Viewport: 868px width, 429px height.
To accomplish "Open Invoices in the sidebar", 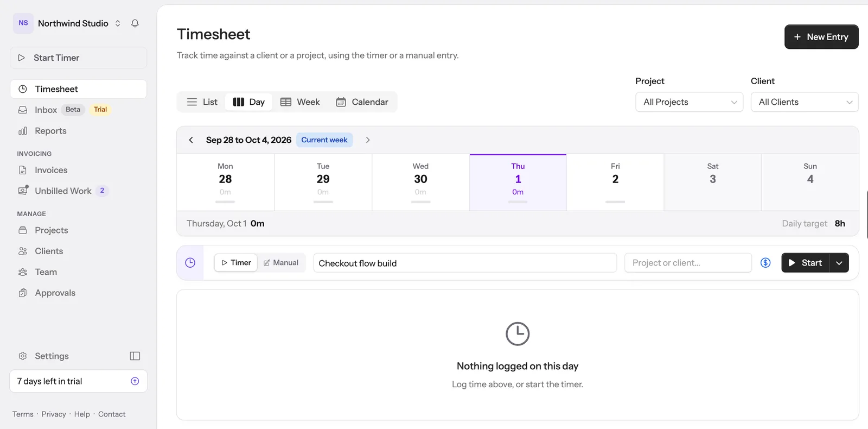I will (79, 170).
